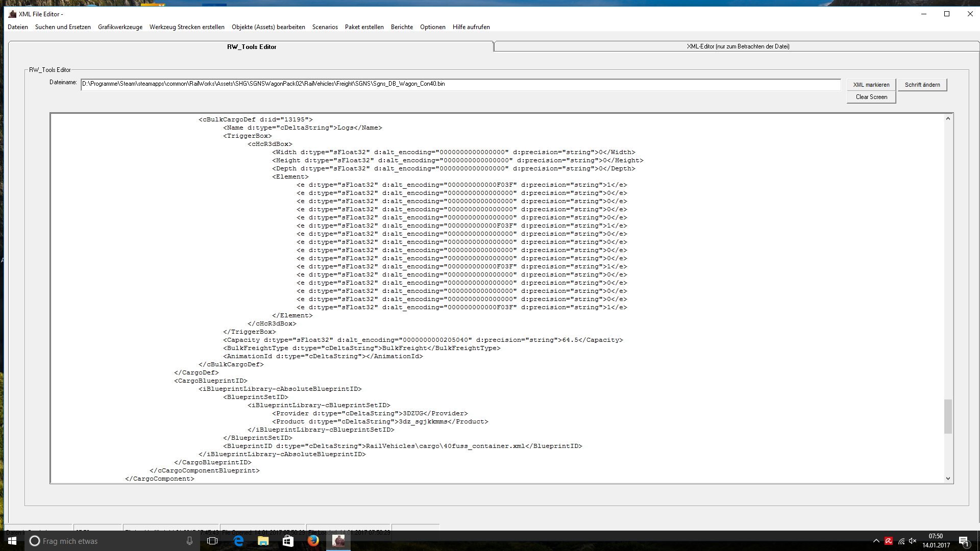Click the Task View icon
This screenshot has height=551, width=980.
tap(212, 541)
